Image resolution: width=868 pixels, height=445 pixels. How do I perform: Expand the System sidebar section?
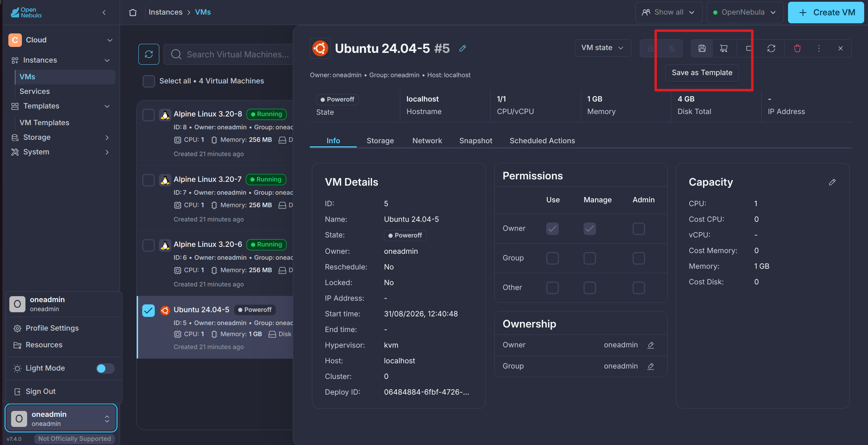[x=107, y=152]
